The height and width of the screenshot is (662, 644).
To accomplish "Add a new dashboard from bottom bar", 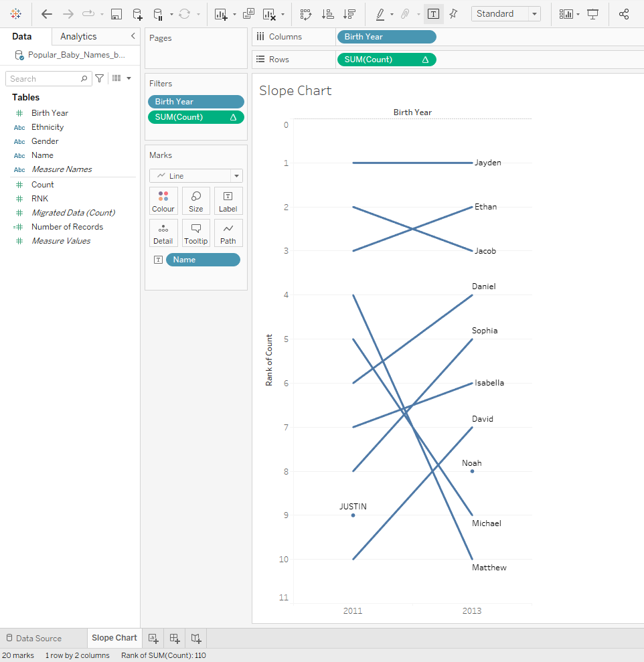I will pos(174,638).
